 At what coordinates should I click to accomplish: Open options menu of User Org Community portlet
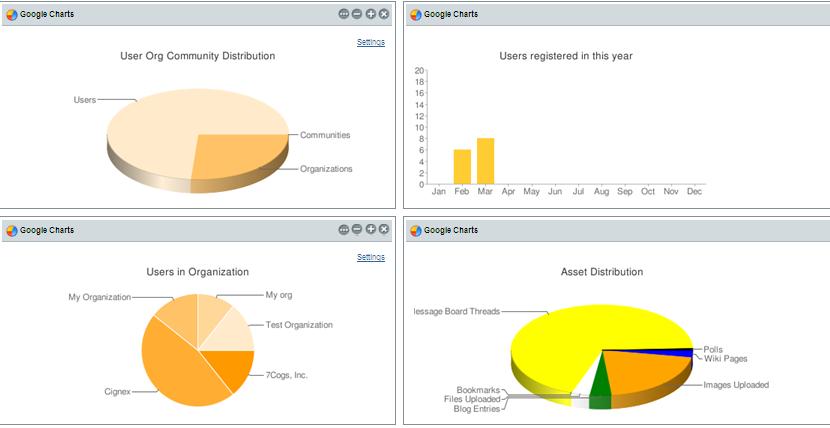click(344, 14)
